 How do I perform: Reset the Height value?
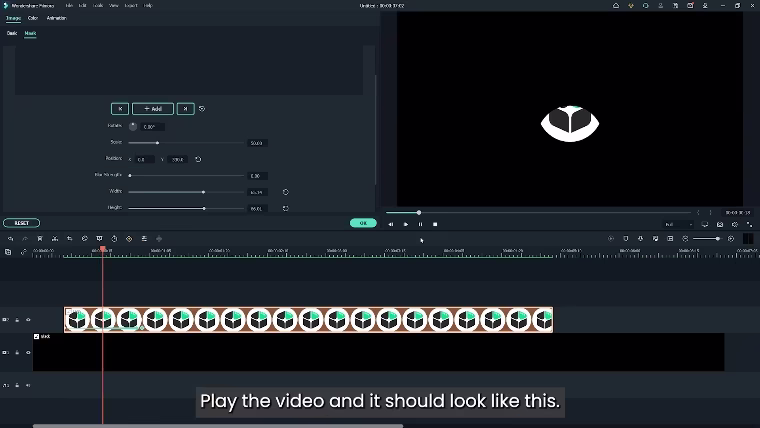(285, 208)
